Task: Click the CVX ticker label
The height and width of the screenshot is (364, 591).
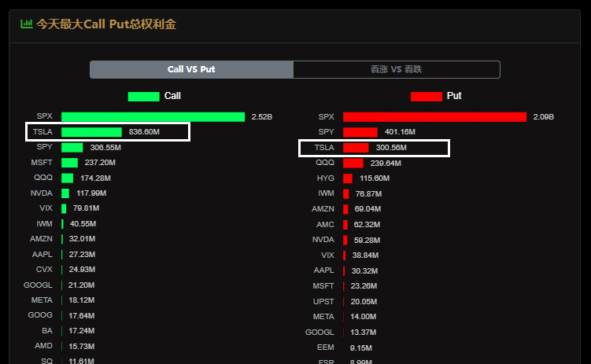Action: tap(44, 270)
